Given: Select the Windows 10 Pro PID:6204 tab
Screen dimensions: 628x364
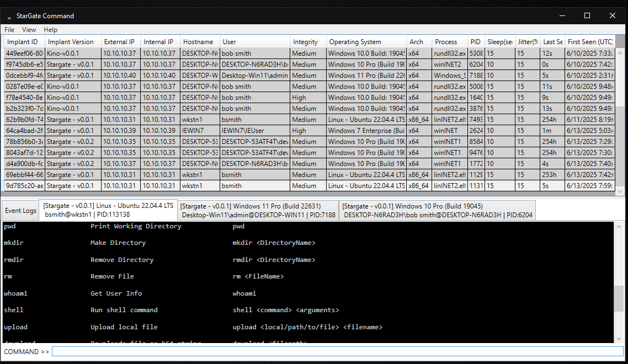Looking at the screenshot, I should pos(438,211).
